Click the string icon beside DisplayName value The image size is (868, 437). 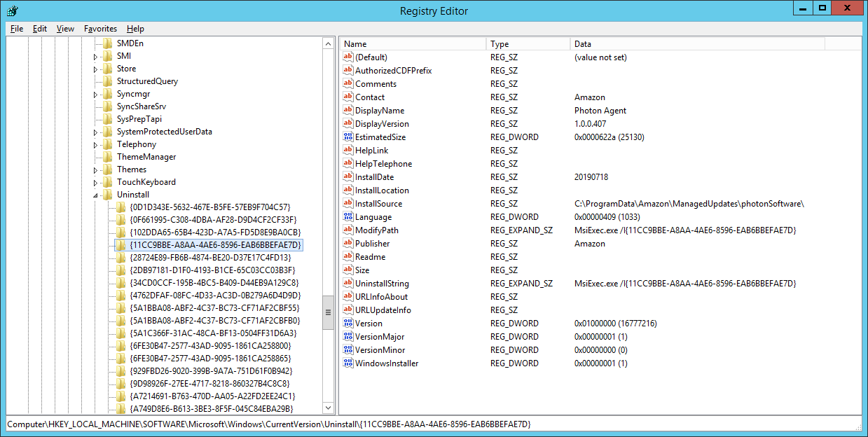(348, 110)
